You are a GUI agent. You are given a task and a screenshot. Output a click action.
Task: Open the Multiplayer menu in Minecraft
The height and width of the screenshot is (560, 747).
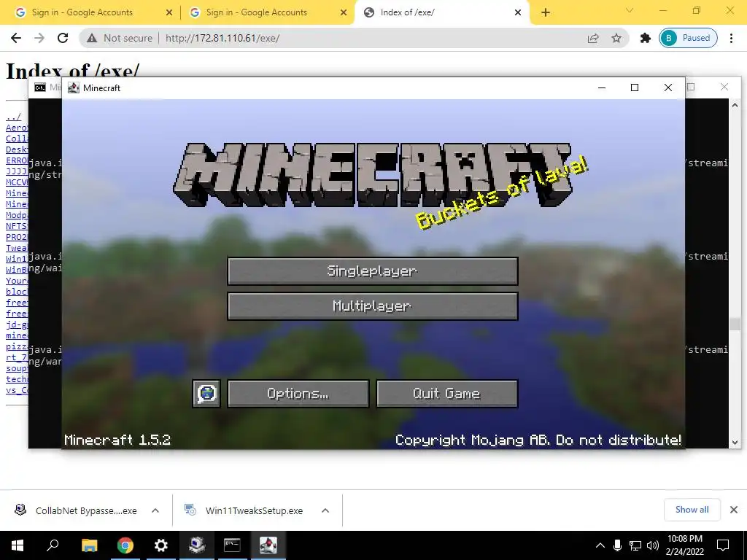point(373,306)
